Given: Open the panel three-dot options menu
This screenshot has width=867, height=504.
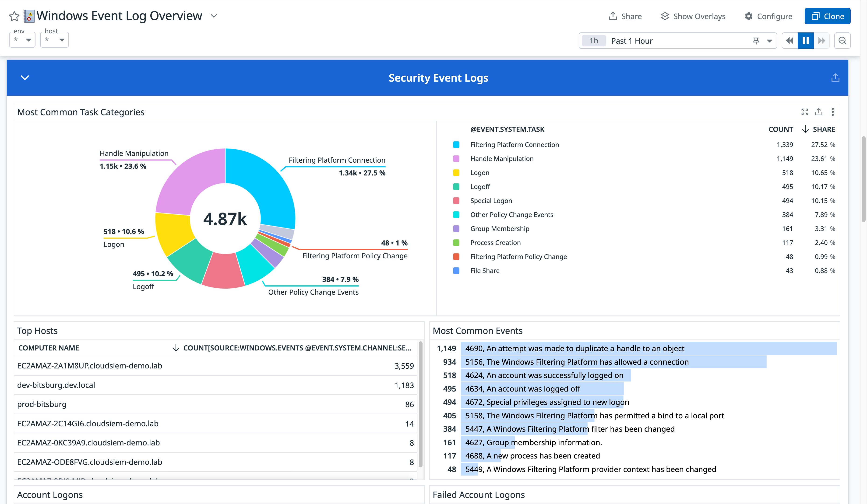Looking at the screenshot, I should [833, 112].
